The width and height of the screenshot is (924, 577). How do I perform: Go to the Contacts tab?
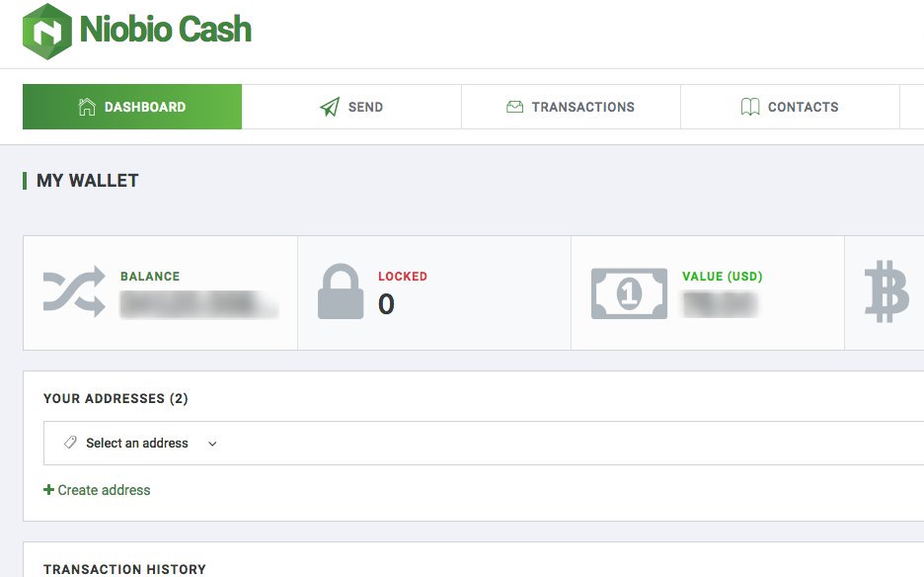[790, 107]
